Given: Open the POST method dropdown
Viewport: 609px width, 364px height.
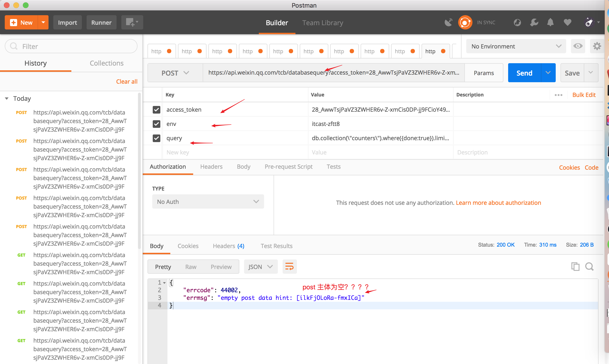Looking at the screenshot, I should [x=175, y=73].
